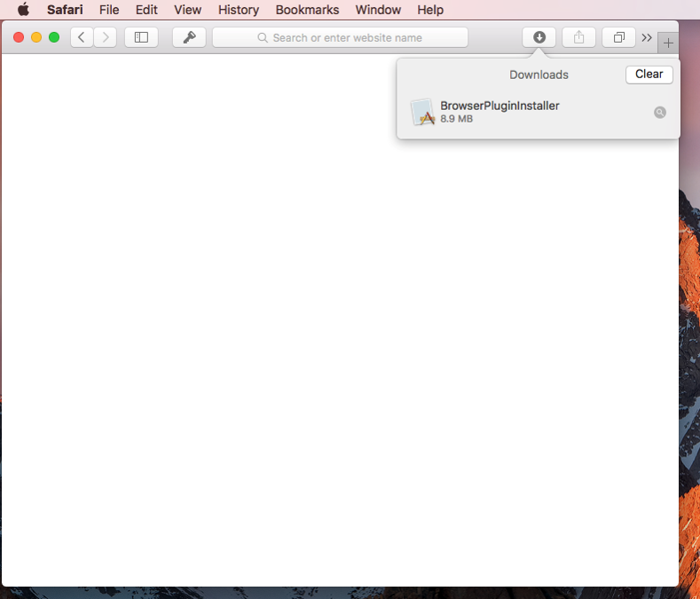Clear the downloads list
This screenshot has width=700, height=599.
[x=649, y=75]
